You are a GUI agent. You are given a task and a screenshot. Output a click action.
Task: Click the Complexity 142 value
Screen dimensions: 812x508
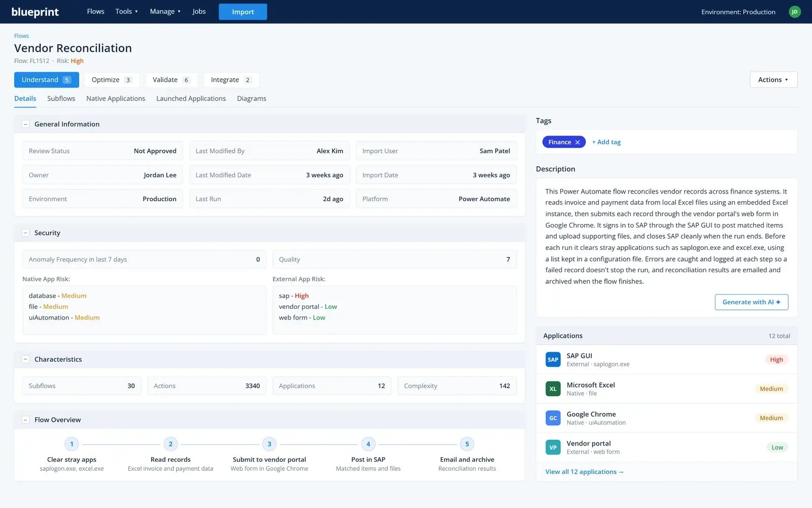(504, 386)
